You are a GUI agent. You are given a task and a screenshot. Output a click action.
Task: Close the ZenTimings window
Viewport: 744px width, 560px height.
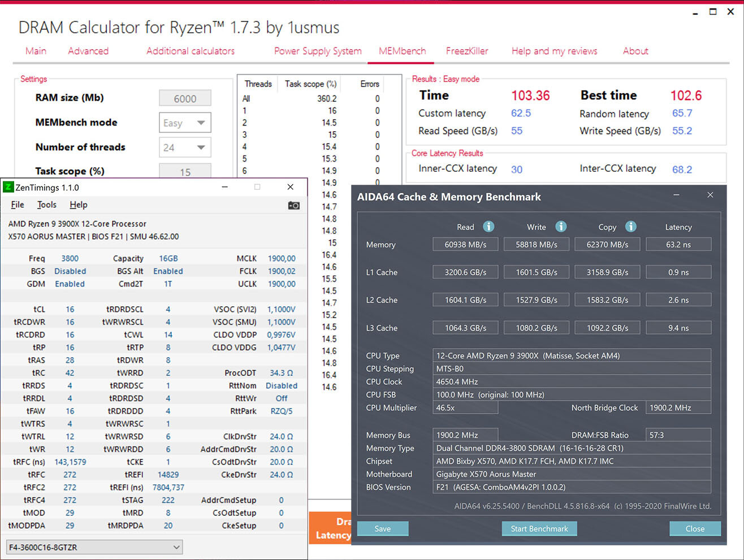click(x=290, y=187)
